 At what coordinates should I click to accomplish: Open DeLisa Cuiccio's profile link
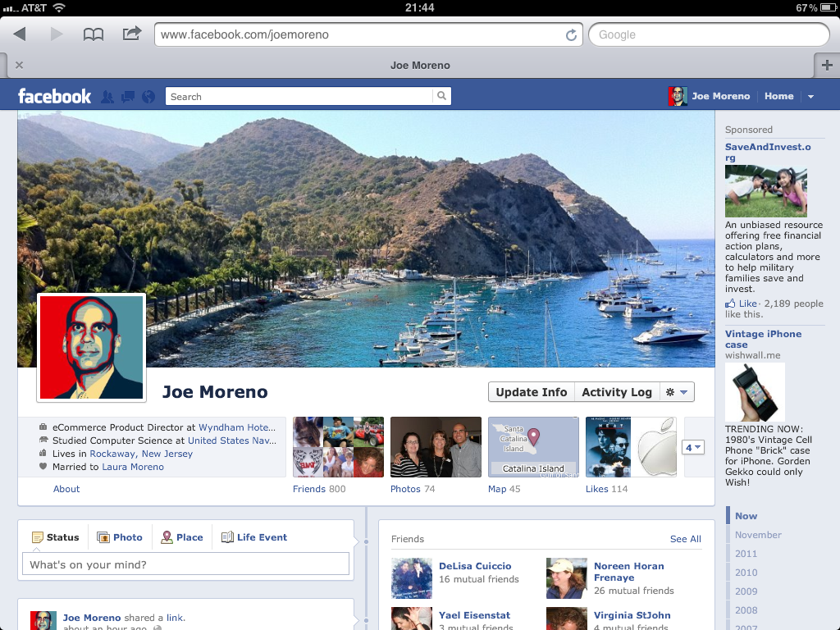point(475,566)
